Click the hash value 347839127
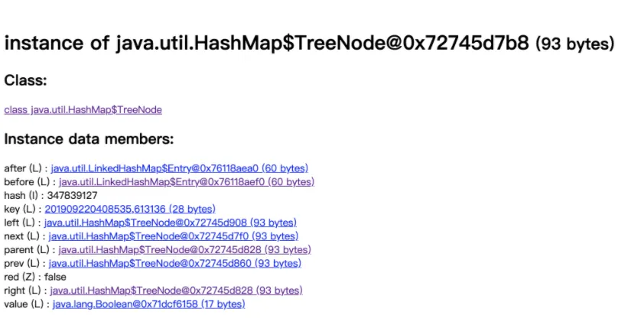Viewport: 644px width, 322px height. tap(72, 196)
